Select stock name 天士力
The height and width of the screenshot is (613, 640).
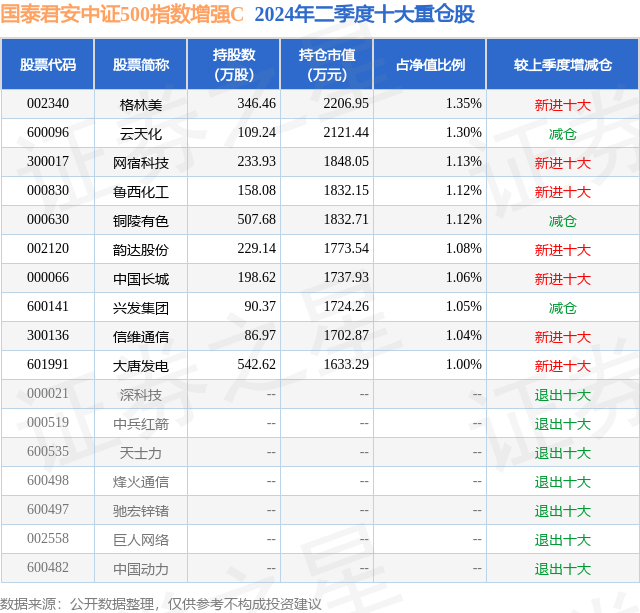(141, 453)
